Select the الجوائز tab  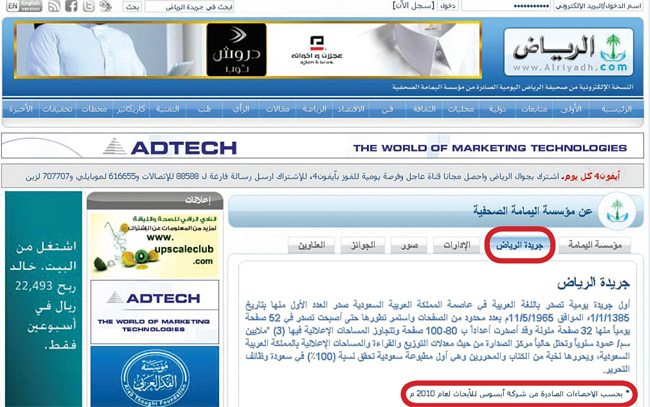[x=361, y=244]
